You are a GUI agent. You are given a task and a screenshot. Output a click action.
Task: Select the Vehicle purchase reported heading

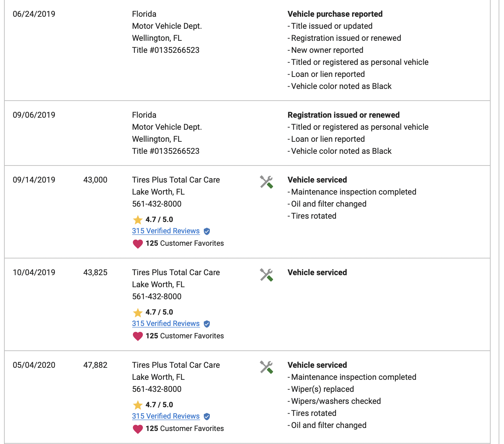335,14
